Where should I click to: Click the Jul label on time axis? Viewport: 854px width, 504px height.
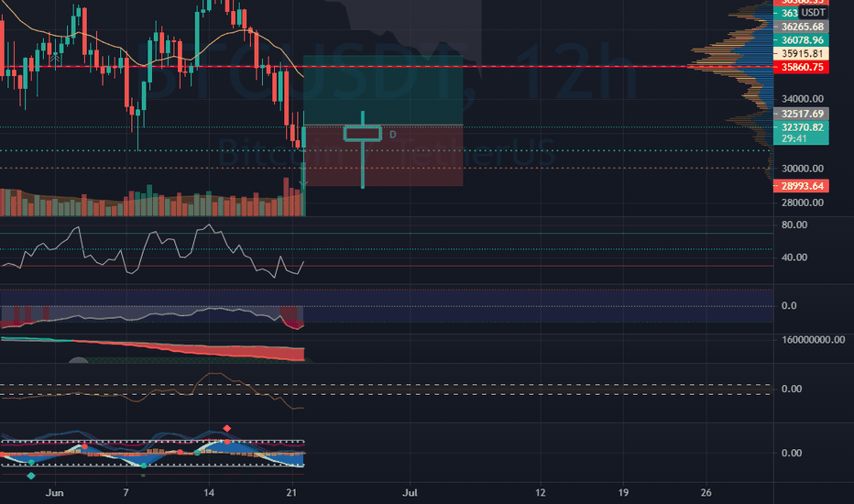(410, 493)
